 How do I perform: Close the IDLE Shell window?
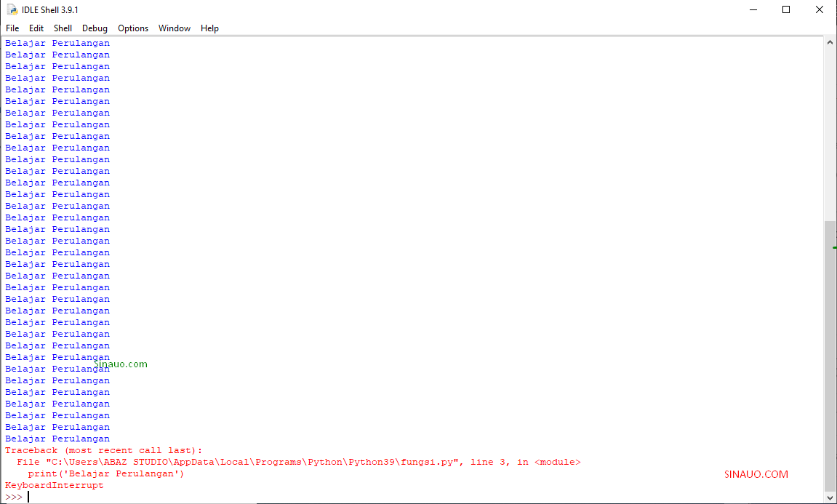(x=820, y=9)
